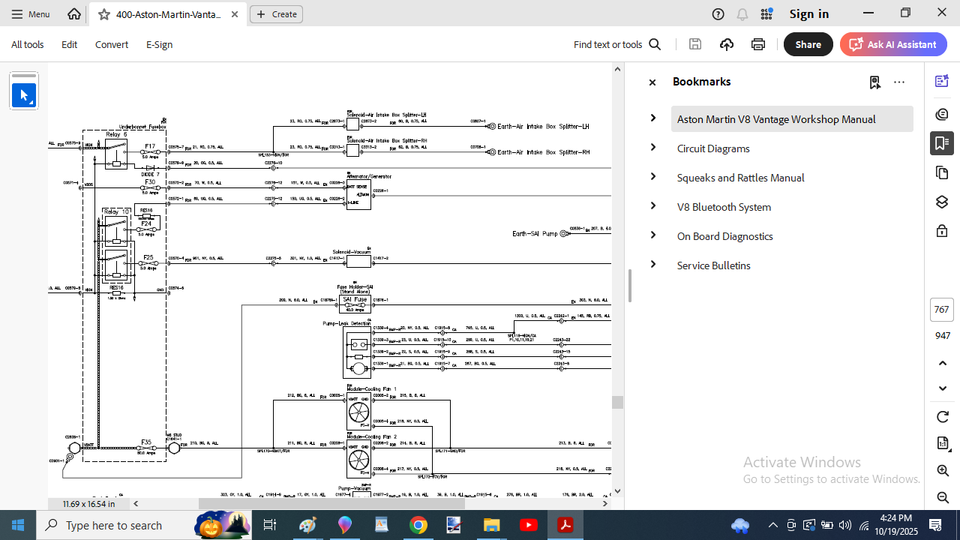Toggle the Bookmarks panel in right rail

point(941,143)
